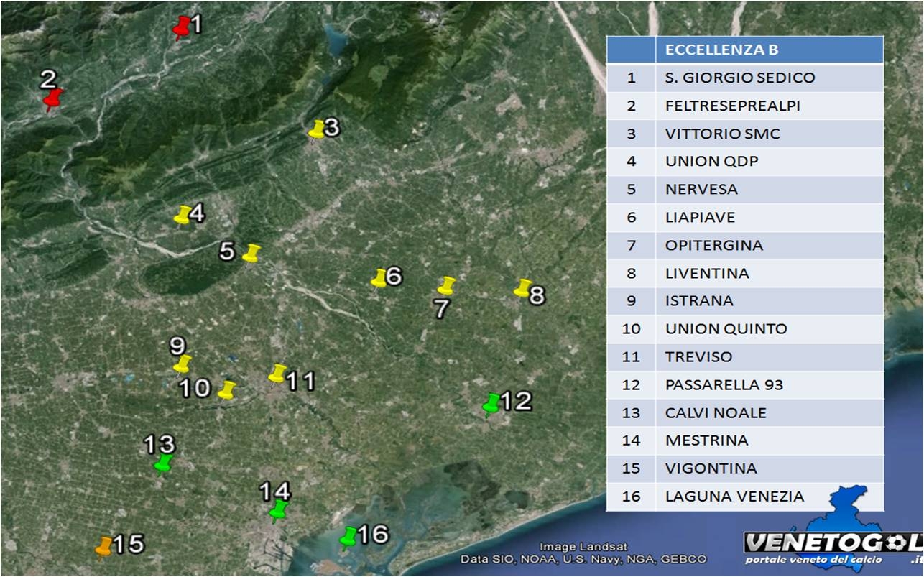Select the red pushpin numbered 2
The image size is (924, 577).
coord(52,98)
